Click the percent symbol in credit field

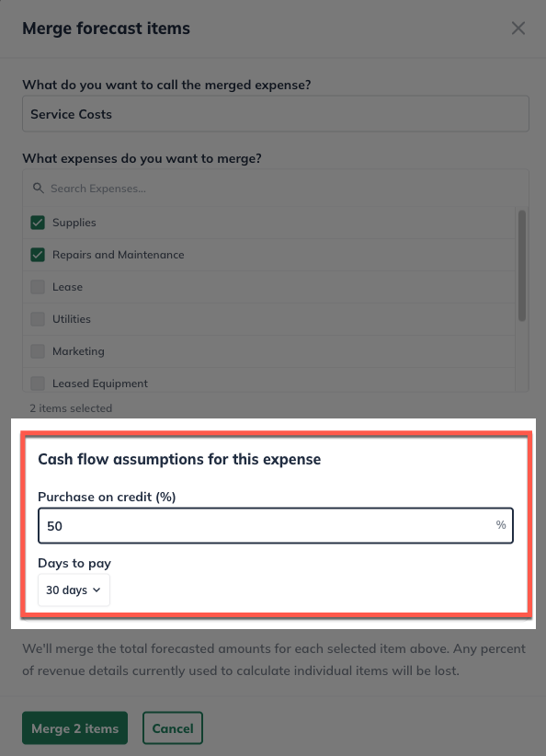tap(501, 525)
